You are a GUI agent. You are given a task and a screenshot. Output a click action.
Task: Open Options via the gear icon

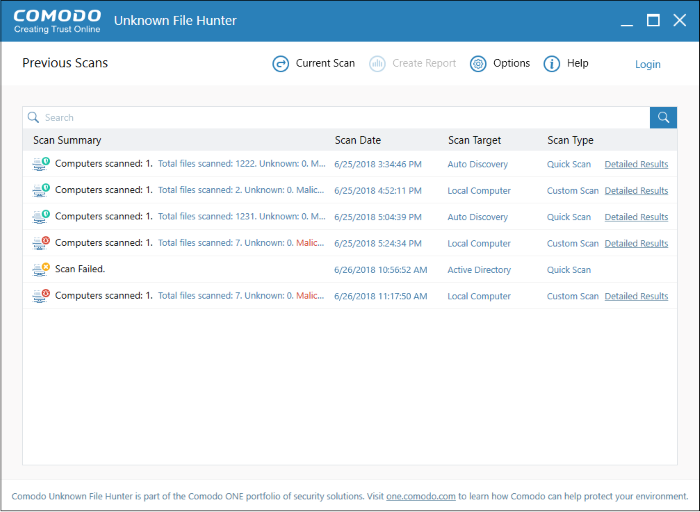pos(478,64)
